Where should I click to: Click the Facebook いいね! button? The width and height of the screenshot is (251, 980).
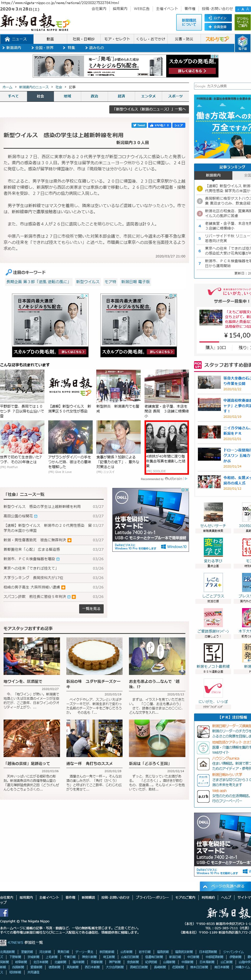[x=159, y=125]
